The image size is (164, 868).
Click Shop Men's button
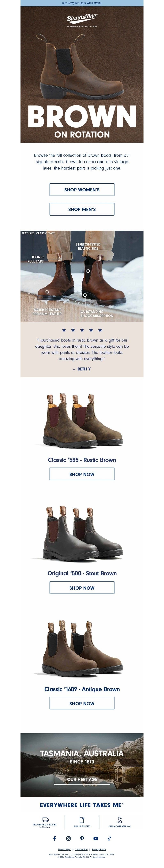(x=82, y=209)
